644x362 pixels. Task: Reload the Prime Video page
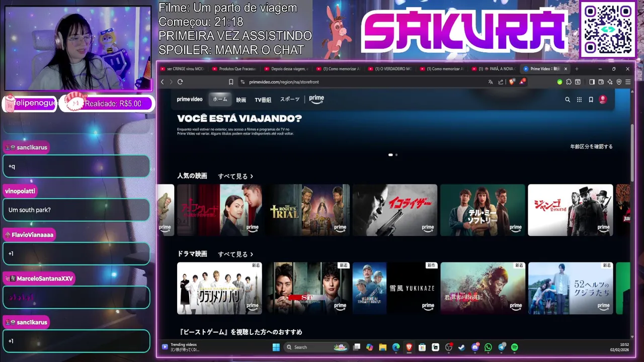[x=180, y=82]
